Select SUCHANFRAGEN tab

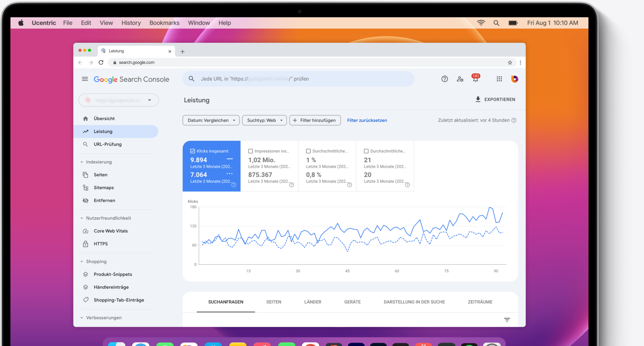[226, 302]
